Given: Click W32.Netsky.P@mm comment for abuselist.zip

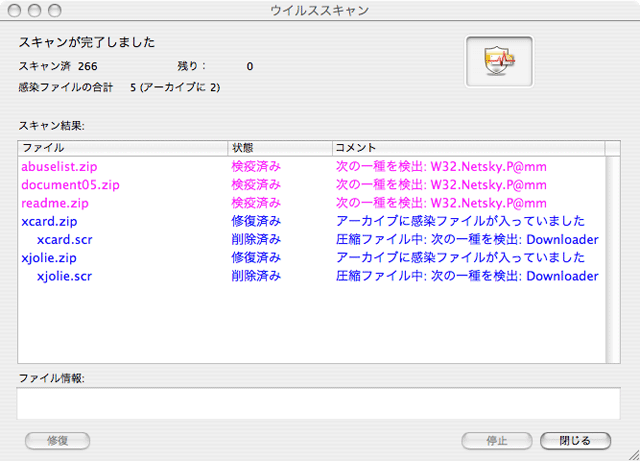Looking at the screenshot, I should (x=441, y=167).
